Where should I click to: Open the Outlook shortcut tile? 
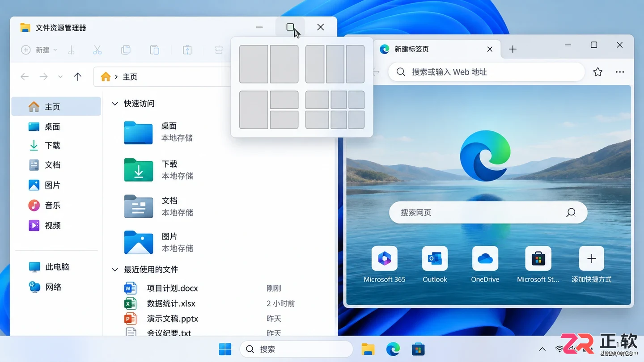click(435, 265)
